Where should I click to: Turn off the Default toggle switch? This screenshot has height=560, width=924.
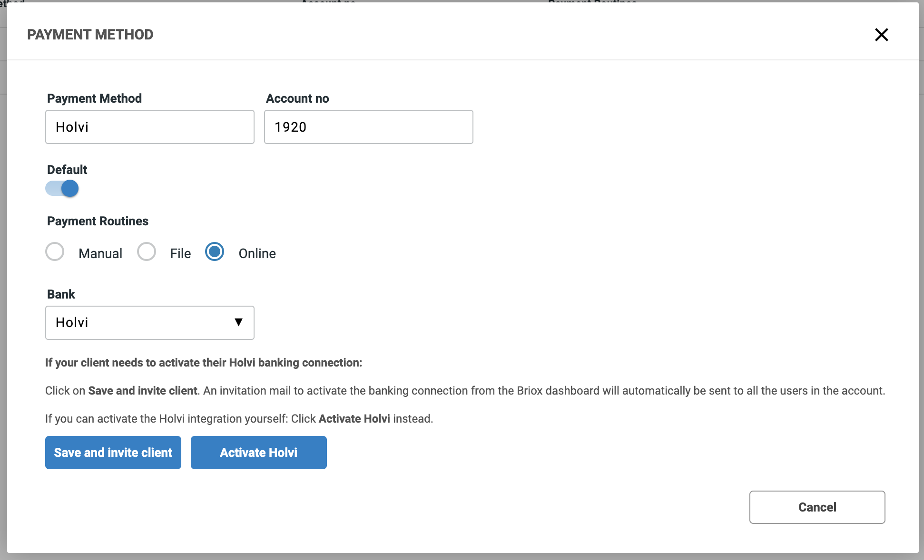click(62, 189)
